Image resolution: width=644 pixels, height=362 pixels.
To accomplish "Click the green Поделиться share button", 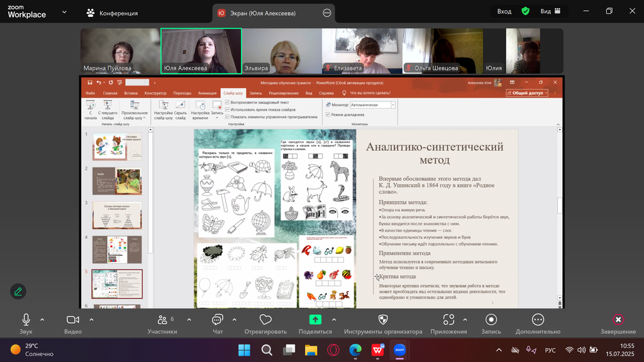I will [x=315, y=320].
